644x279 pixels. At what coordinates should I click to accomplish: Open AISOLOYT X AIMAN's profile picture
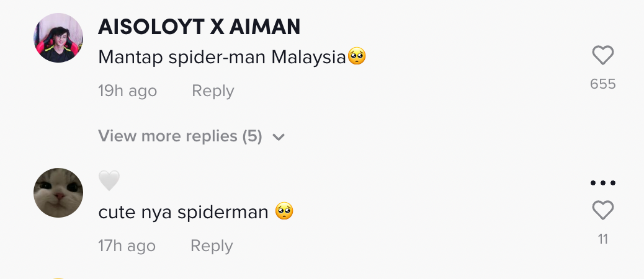pos(58,38)
